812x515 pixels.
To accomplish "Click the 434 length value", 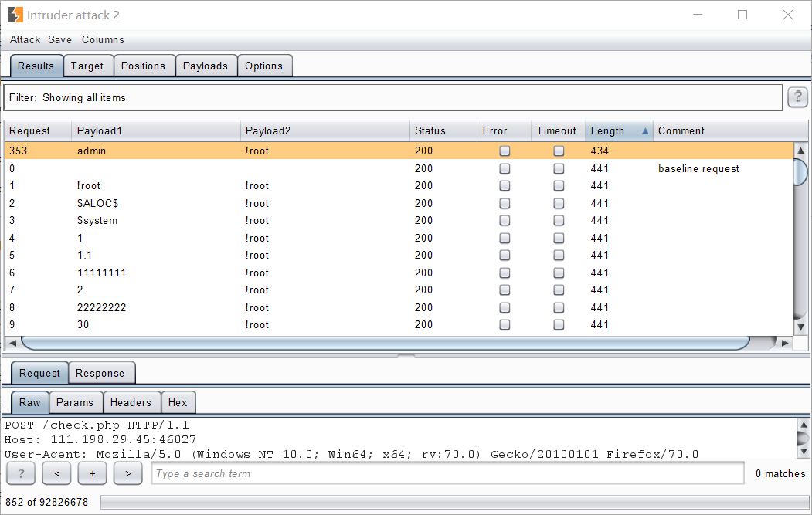I will 600,151.
